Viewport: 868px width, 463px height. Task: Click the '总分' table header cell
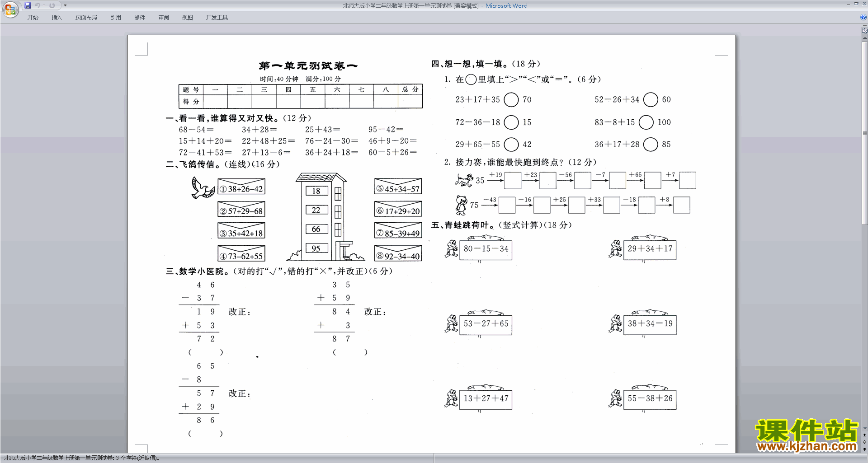410,89
